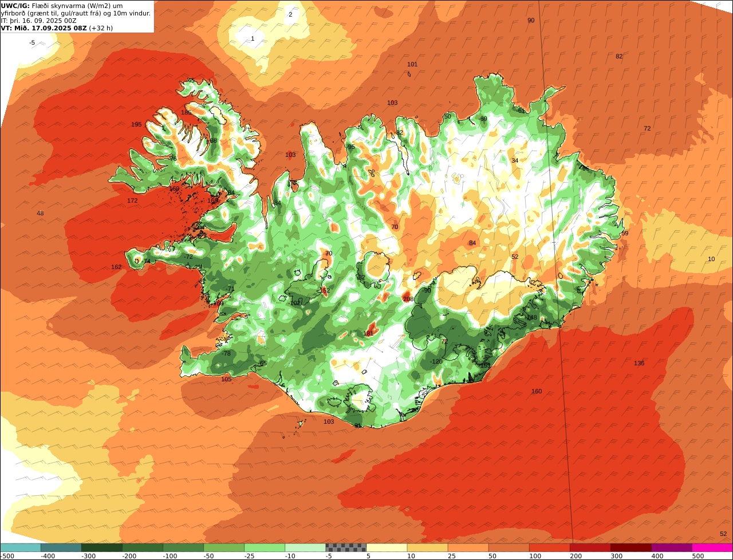Click the '148' value on the southeast coast

pos(532,317)
